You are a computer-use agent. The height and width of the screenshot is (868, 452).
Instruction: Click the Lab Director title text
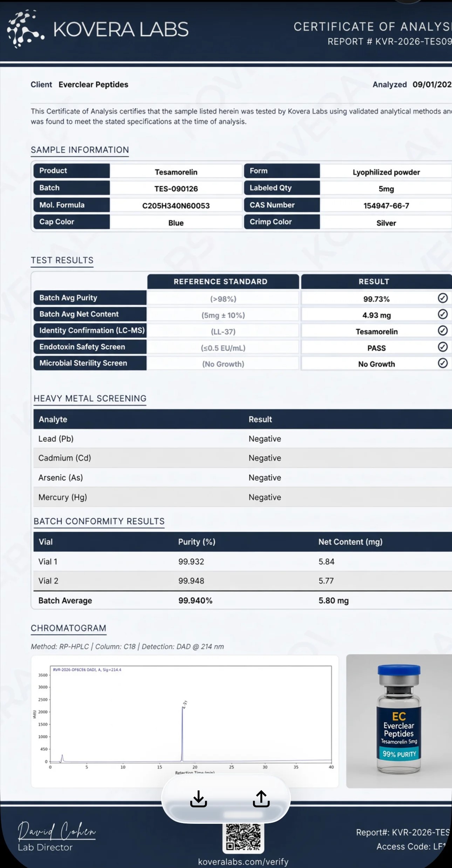coord(45,847)
